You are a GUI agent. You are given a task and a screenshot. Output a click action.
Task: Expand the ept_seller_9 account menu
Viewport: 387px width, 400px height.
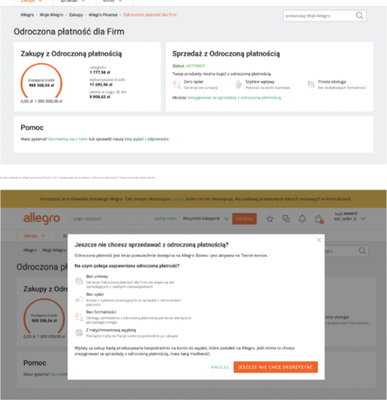pos(350,219)
